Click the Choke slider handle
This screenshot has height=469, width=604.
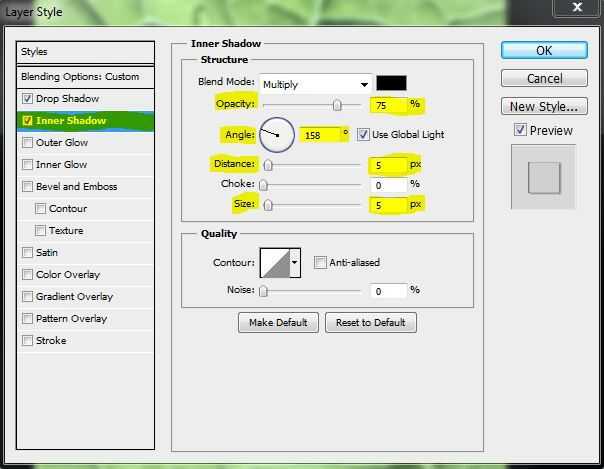(x=263, y=185)
